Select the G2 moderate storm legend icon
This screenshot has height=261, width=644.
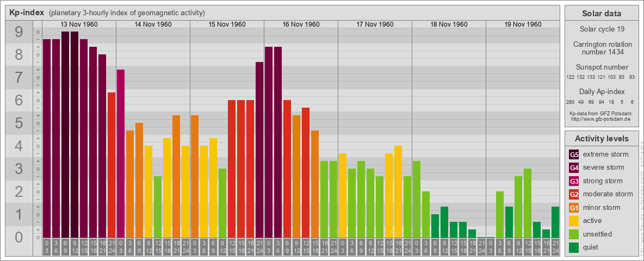coord(574,194)
